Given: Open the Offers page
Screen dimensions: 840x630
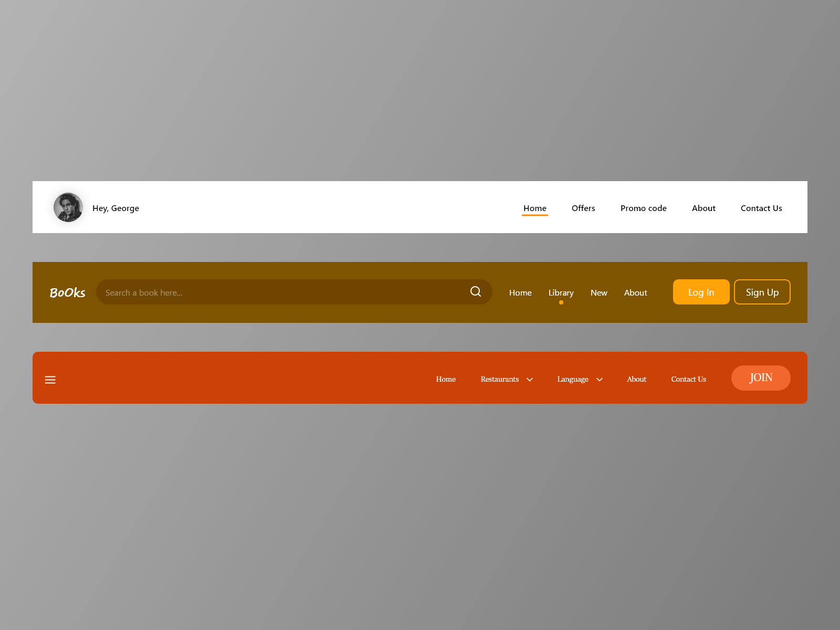Looking at the screenshot, I should [x=583, y=208].
